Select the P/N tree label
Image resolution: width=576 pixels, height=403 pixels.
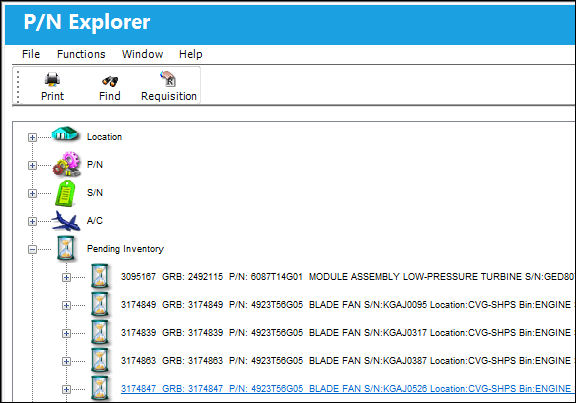(95, 165)
